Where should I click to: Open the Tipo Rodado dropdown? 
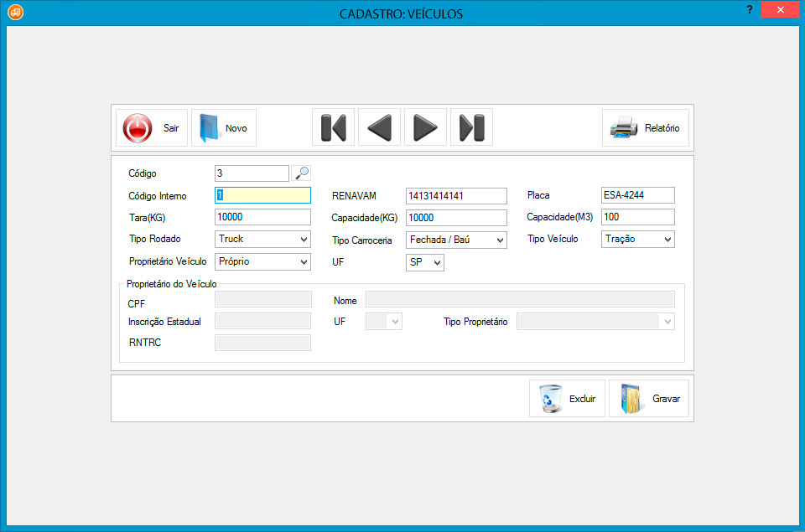pyautogui.click(x=262, y=239)
